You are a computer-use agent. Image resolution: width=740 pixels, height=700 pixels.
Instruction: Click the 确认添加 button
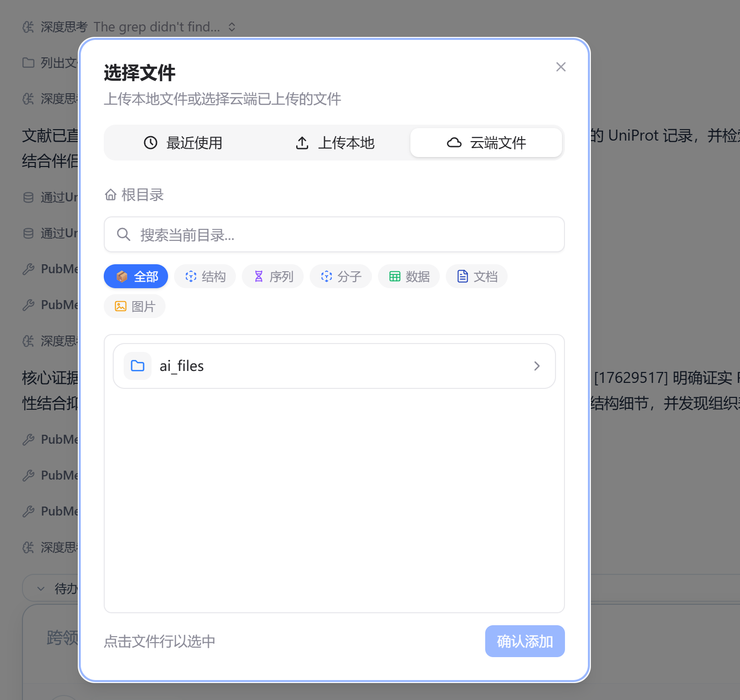pos(525,641)
